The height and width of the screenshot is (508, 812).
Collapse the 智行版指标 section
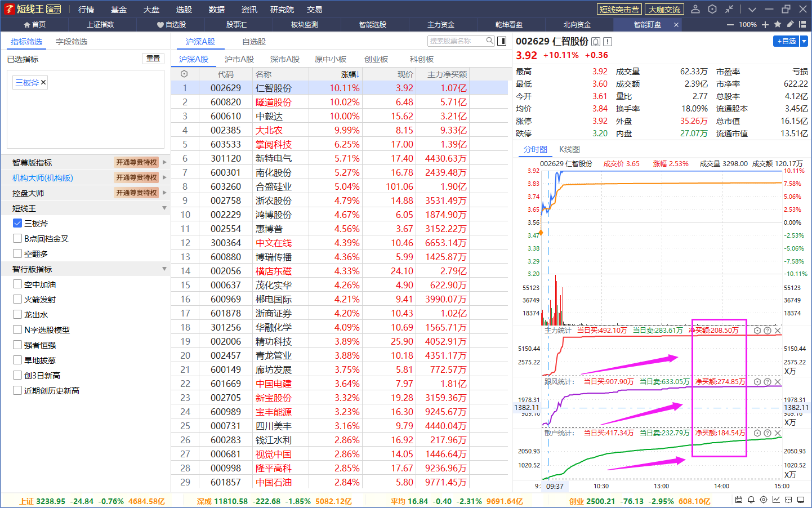click(x=164, y=269)
